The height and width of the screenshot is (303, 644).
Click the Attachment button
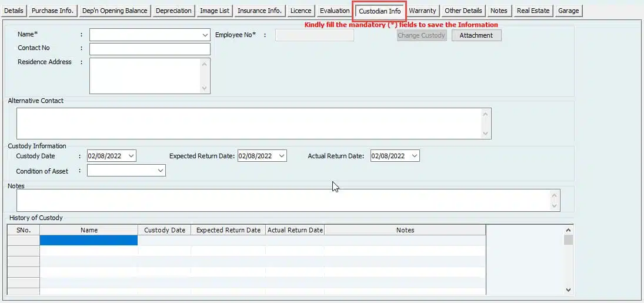[x=476, y=35]
